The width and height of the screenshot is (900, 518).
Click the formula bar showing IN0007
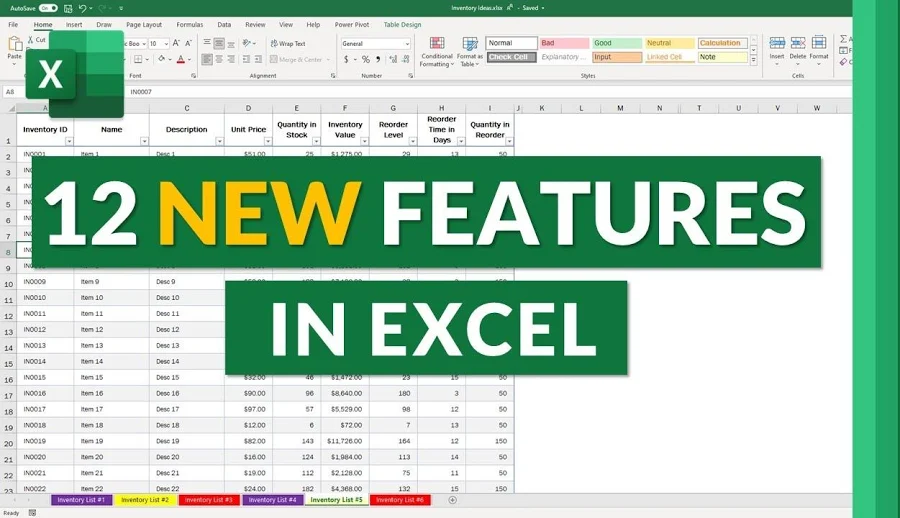coord(488,92)
